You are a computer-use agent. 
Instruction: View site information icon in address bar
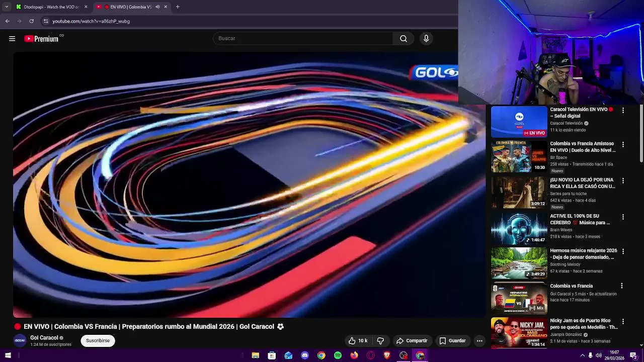tap(46, 21)
